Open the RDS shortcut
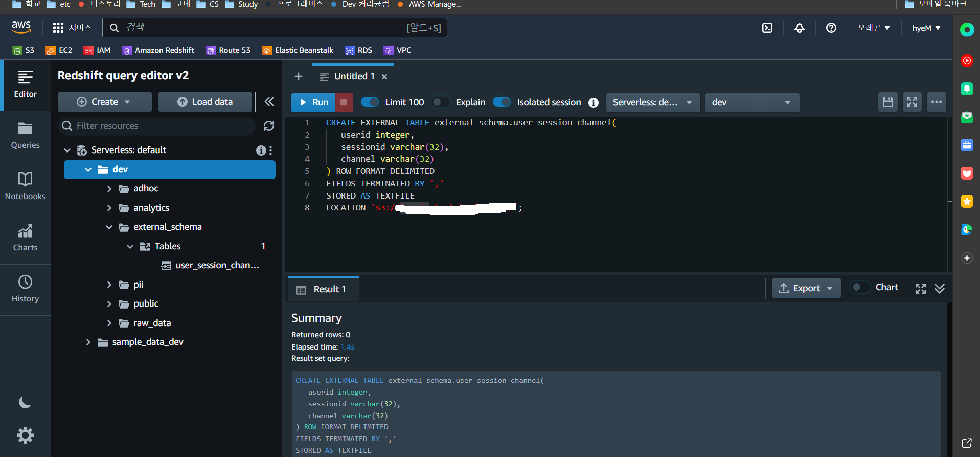 point(358,50)
